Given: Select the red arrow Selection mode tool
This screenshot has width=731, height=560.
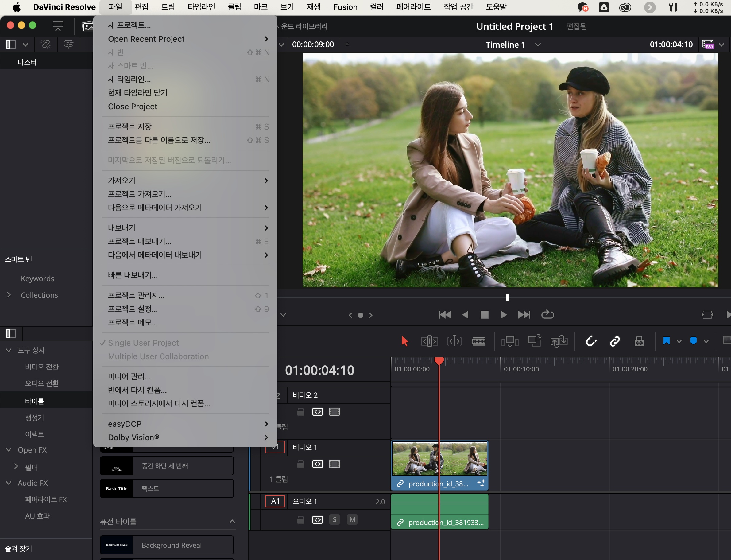Looking at the screenshot, I should [404, 341].
